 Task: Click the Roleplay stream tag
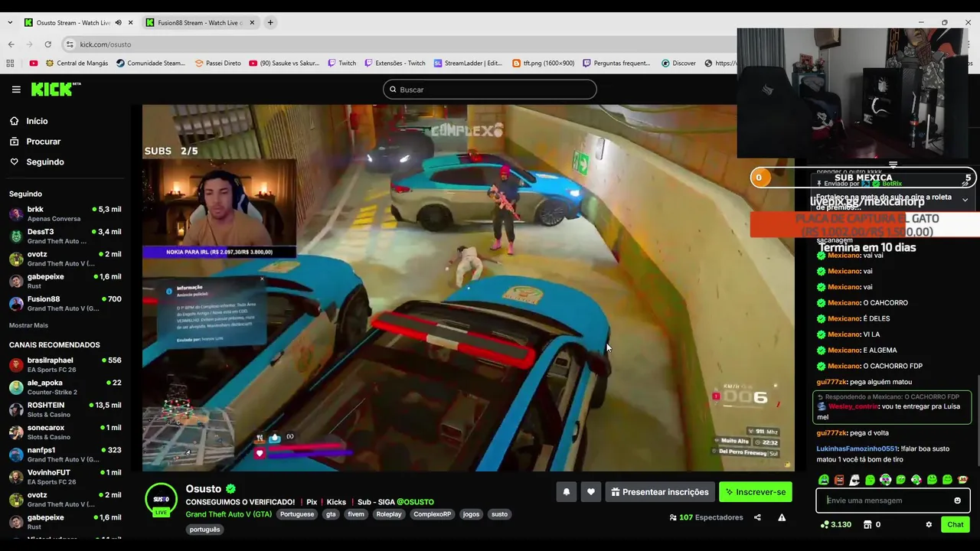click(x=389, y=514)
